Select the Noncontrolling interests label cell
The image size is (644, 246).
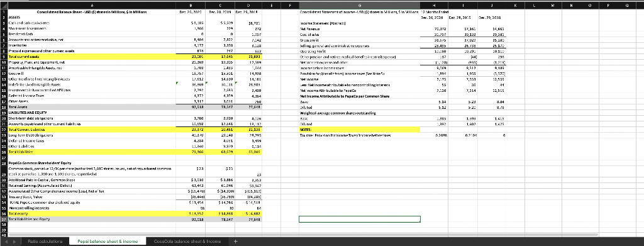(x=92, y=208)
